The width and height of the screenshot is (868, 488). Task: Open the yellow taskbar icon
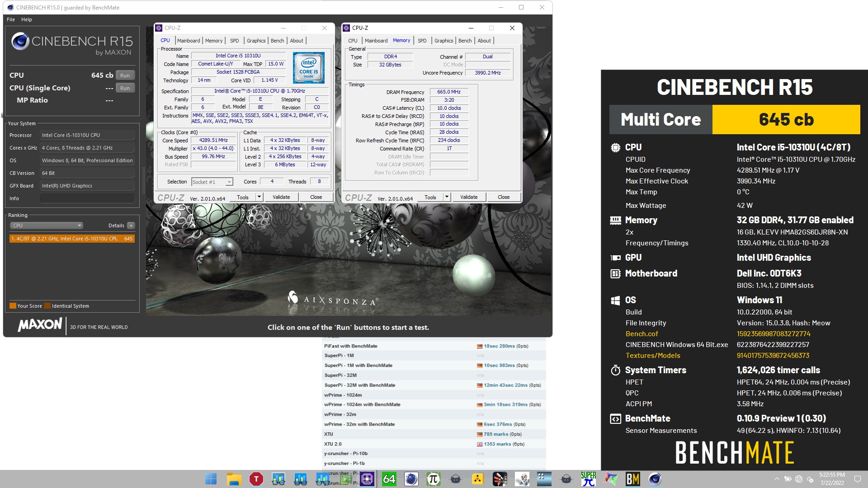[x=477, y=479]
